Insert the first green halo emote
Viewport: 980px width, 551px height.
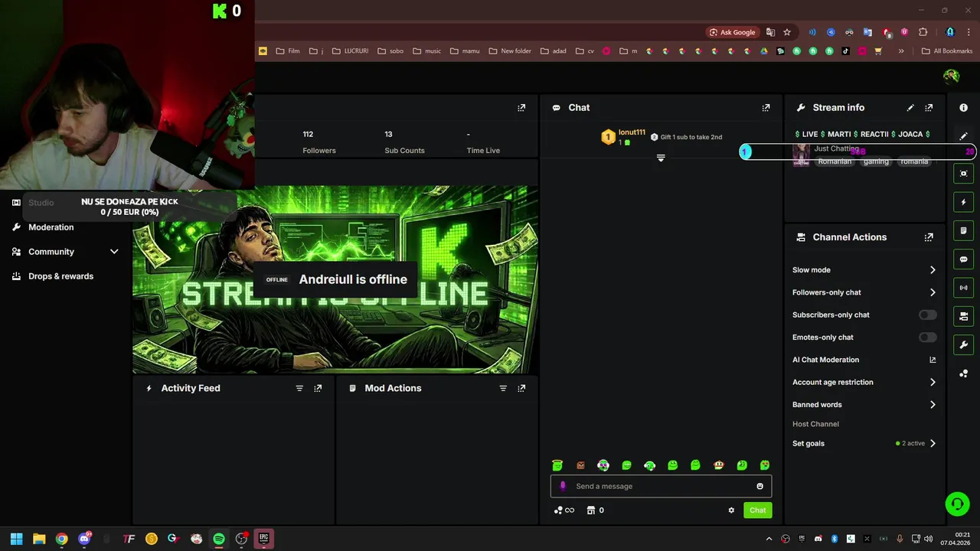coord(557,465)
